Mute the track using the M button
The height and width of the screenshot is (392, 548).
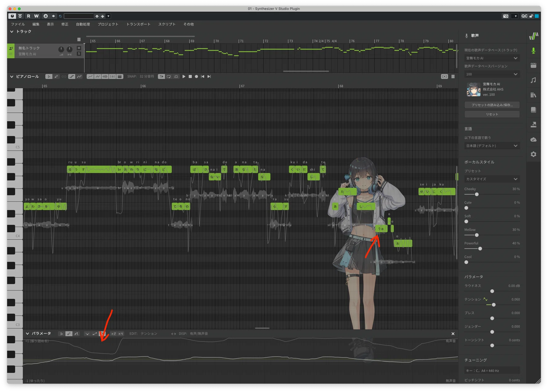[79, 48]
